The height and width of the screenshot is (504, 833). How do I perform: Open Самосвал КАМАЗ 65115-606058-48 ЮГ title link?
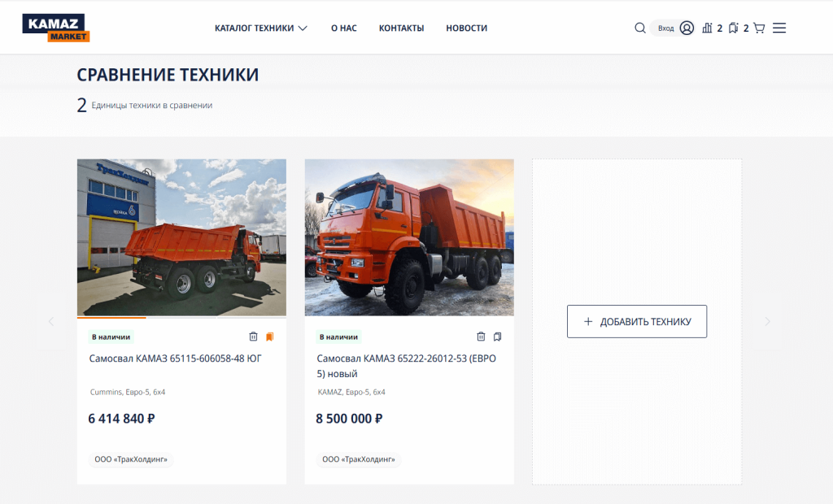[x=176, y=358]
